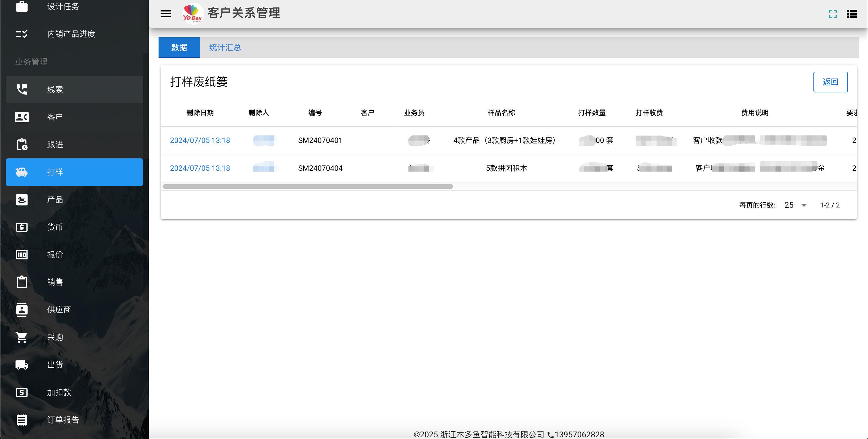This screenshot has width=868, height=439.
Task: Toggle fullscreen mode icon
Action: [x=833, y=14]
